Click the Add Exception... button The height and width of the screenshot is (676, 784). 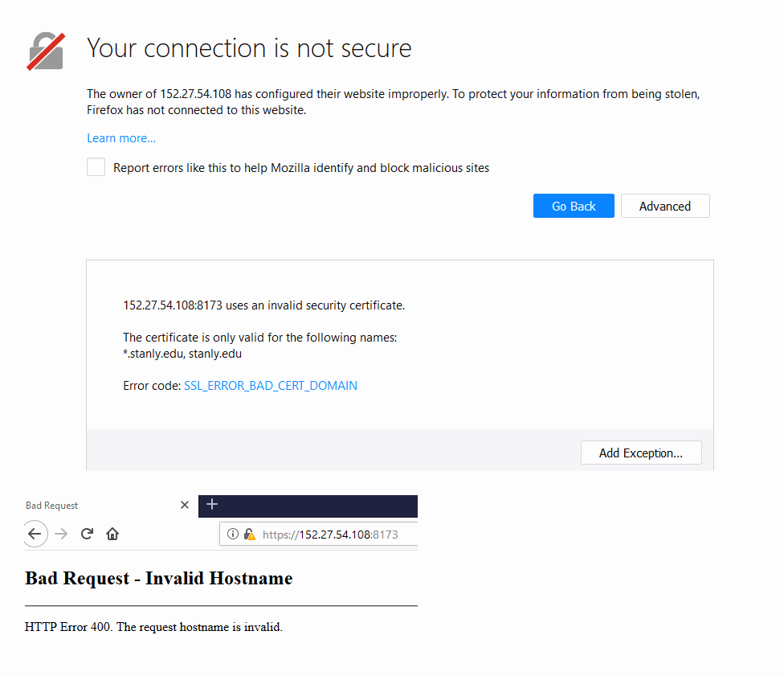[x=640, y=453]
